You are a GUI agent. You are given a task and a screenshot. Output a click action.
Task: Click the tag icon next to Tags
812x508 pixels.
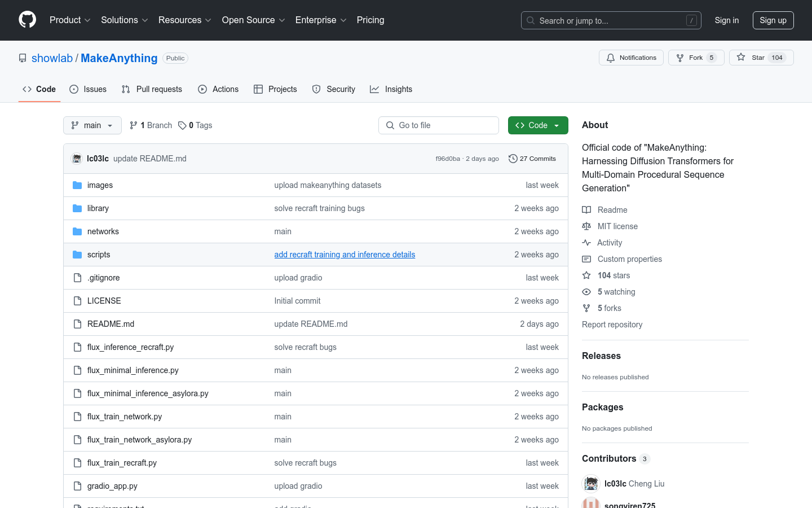click(x=182, y=125)
